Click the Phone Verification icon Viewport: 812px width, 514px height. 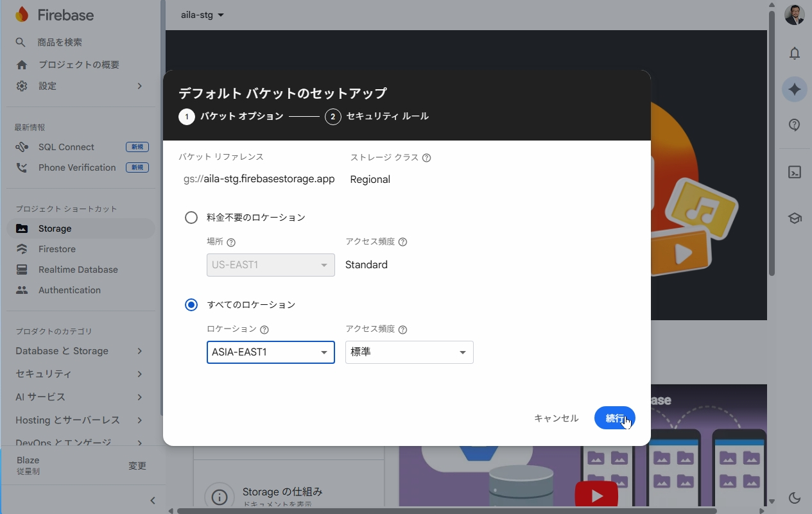[x=22, y=167]
